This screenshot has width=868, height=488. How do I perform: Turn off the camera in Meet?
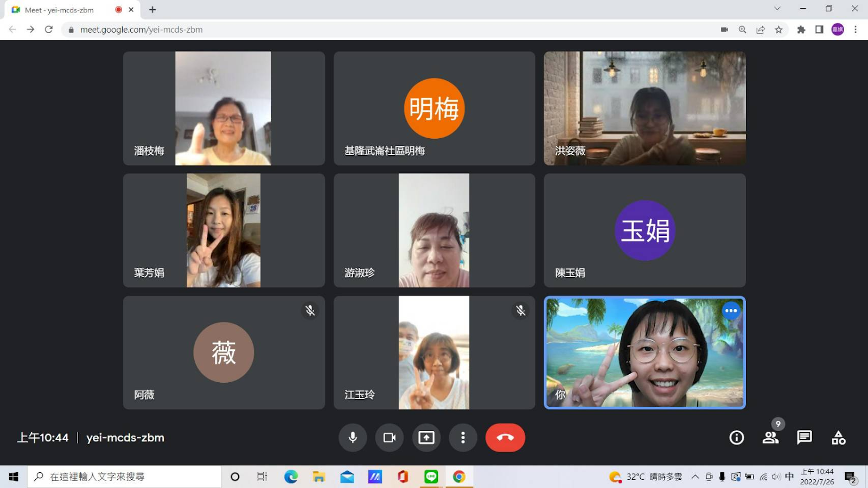[390, 438]
